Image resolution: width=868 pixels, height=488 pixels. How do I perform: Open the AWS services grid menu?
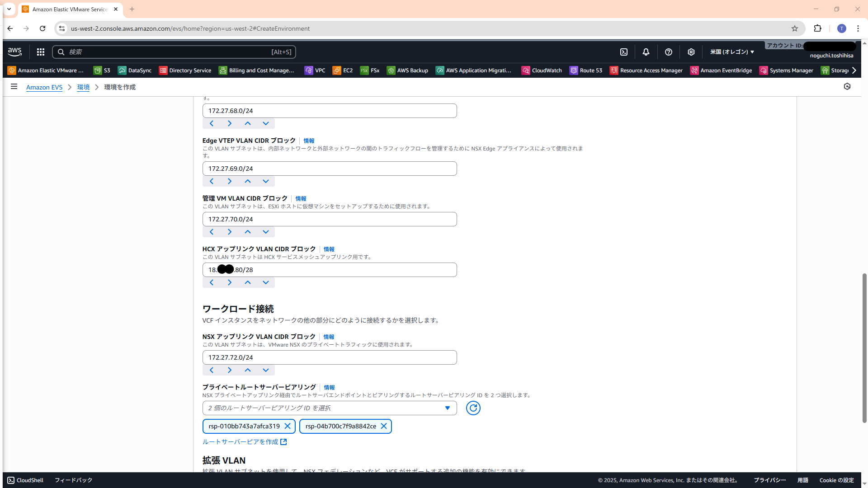coord(41,52)
